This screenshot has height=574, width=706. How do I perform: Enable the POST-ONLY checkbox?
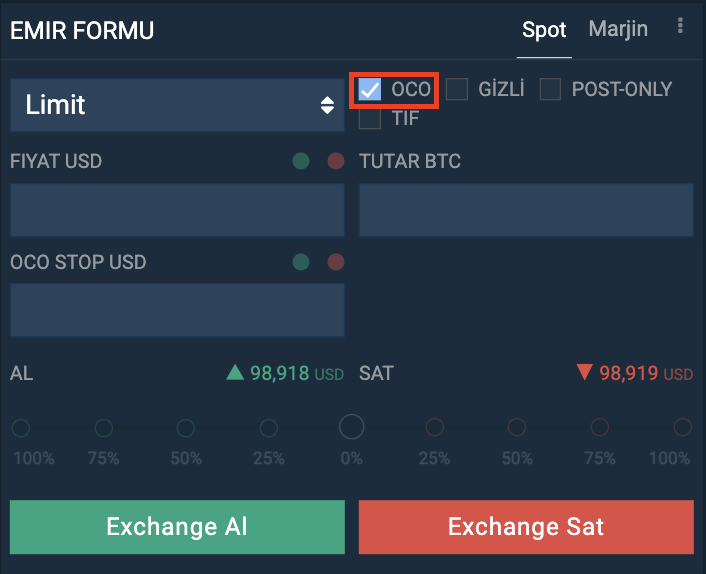[550, 89]
